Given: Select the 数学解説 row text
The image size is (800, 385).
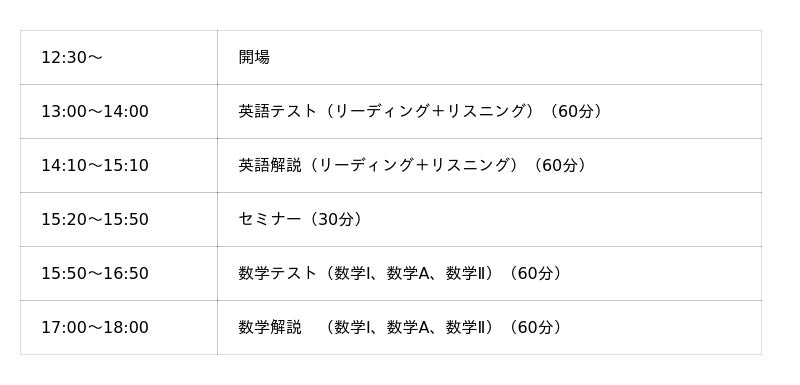Looking at the screenshot, I should pos(401,327).
